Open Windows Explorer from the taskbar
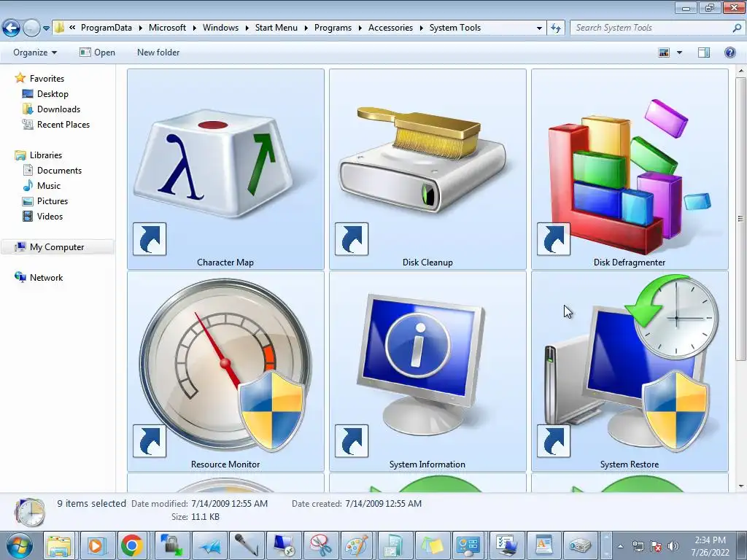Image resolution: width=747 pixels, height=560 pixels. click(59, 545)
